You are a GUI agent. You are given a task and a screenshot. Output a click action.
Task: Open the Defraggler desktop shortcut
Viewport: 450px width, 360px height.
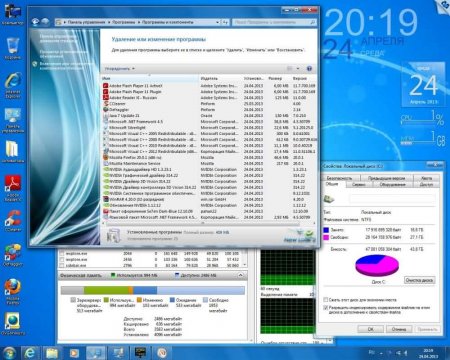pyautogui.click(x=13, y=255)
